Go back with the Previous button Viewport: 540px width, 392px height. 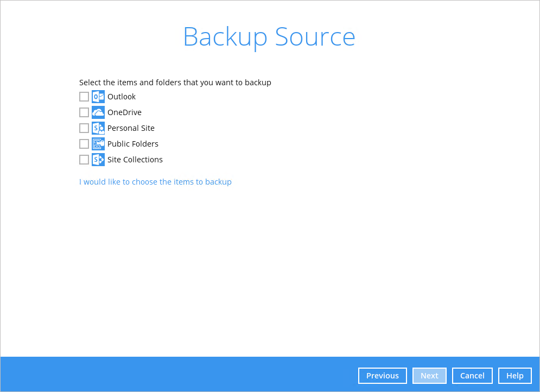[x=383, y=376]
